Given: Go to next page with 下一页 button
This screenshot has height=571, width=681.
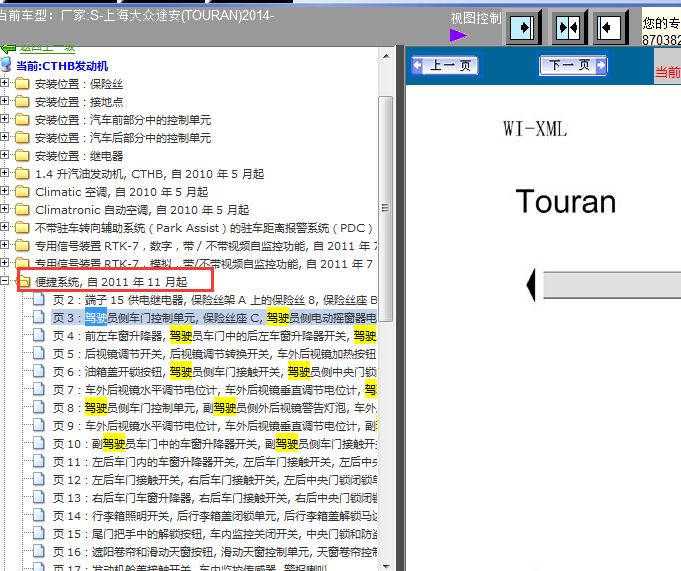Looking at the screenshot, I should 573,65.
